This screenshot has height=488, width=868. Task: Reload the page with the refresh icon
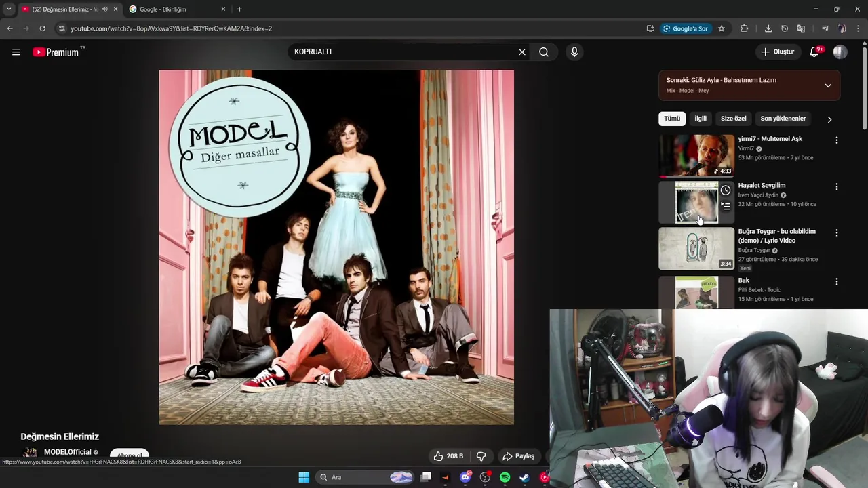tap(42, 28)
